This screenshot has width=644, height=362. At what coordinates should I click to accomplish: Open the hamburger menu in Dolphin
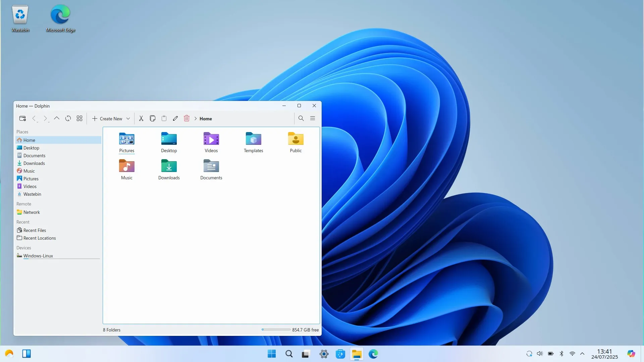(x=313, y=118)
